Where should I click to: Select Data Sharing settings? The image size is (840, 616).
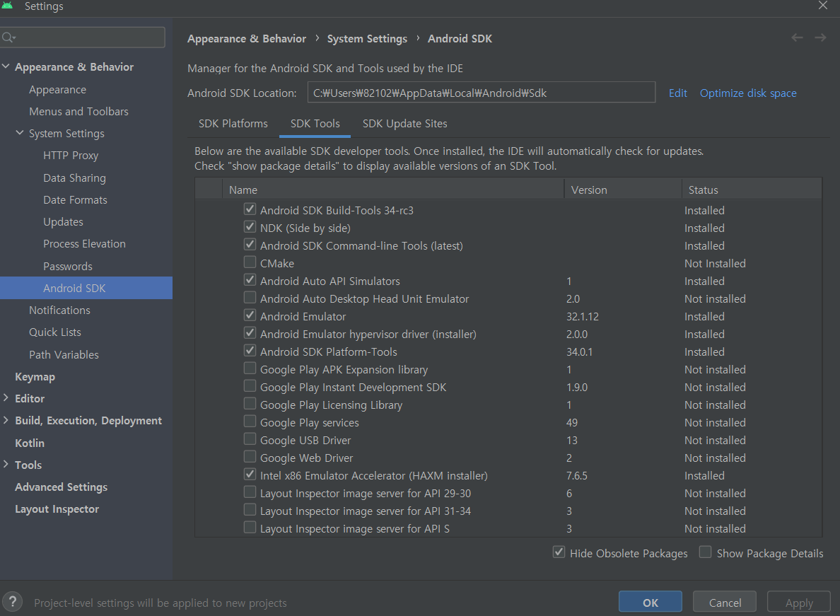click(x=74, y=178)
